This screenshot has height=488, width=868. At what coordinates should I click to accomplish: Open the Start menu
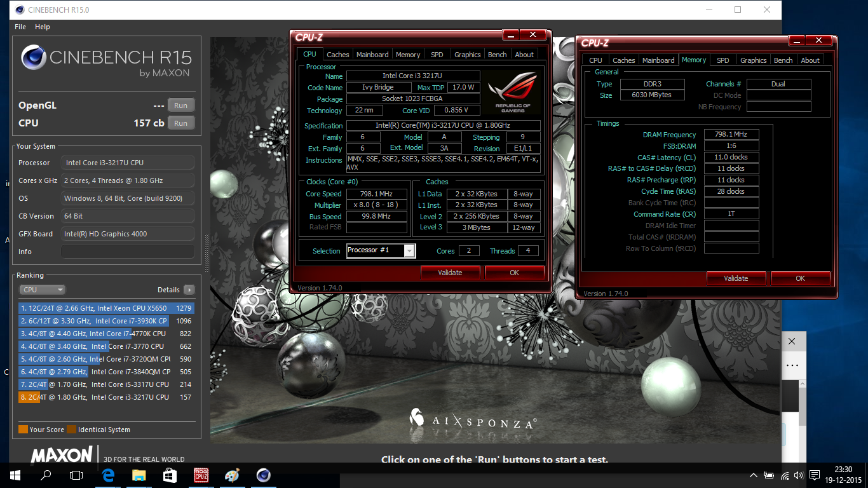[15, 475]
